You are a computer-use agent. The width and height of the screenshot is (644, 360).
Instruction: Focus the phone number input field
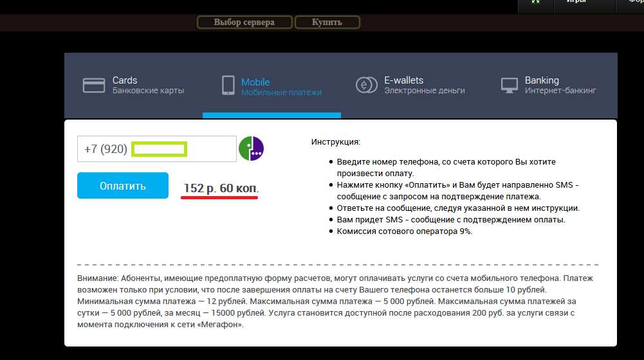click(157, 149)
